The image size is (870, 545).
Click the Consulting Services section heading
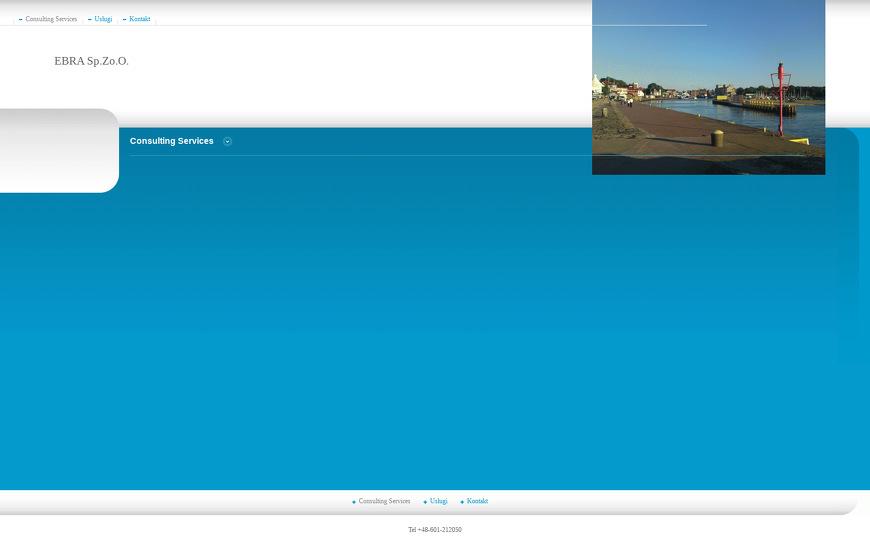pos(171,141)
